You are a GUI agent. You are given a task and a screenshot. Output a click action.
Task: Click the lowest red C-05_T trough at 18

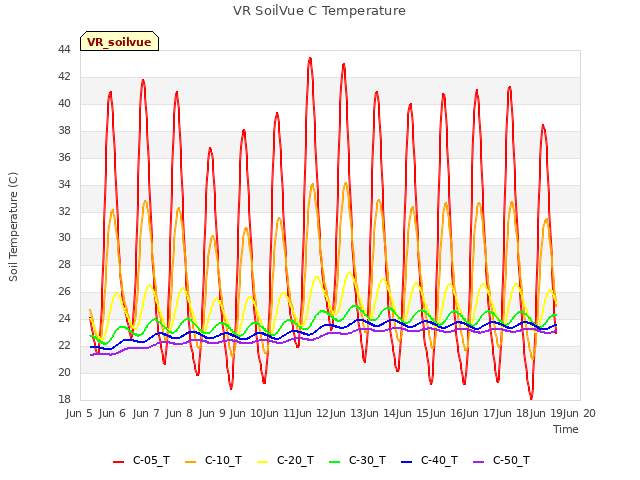pyautogui.click(x=531, y=398)
